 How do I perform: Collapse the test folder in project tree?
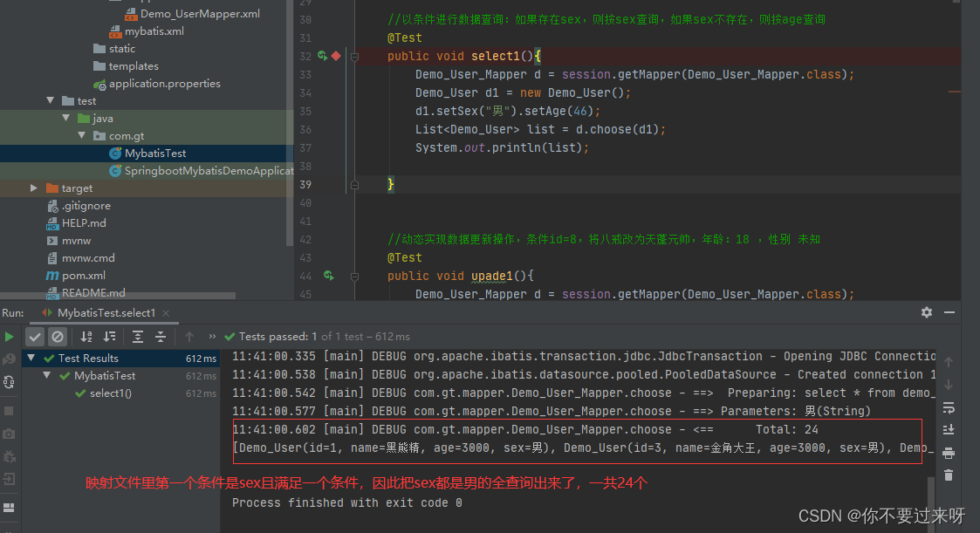pos(51,100)
